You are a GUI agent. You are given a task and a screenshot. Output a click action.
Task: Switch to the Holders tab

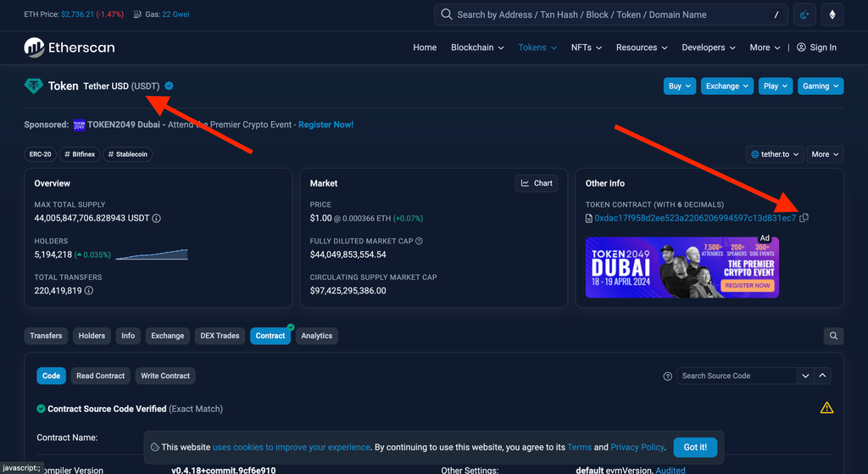click(92, 336)
